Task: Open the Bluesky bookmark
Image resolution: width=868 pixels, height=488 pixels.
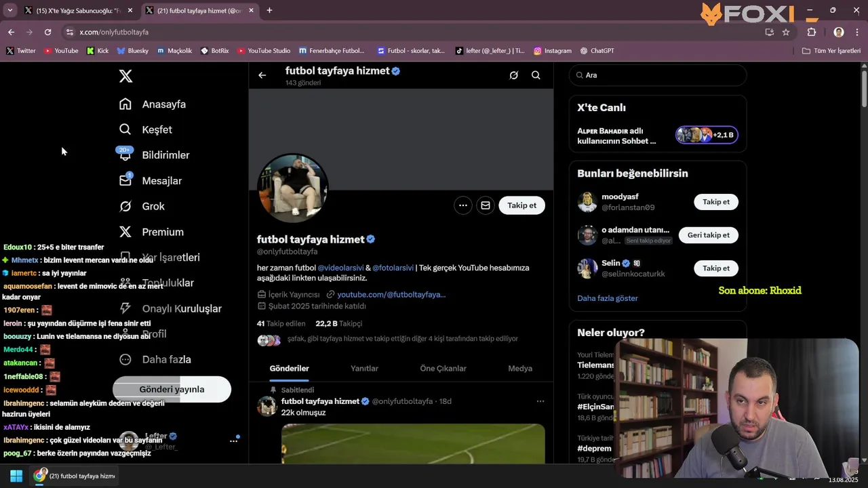Action: (133, 51)
